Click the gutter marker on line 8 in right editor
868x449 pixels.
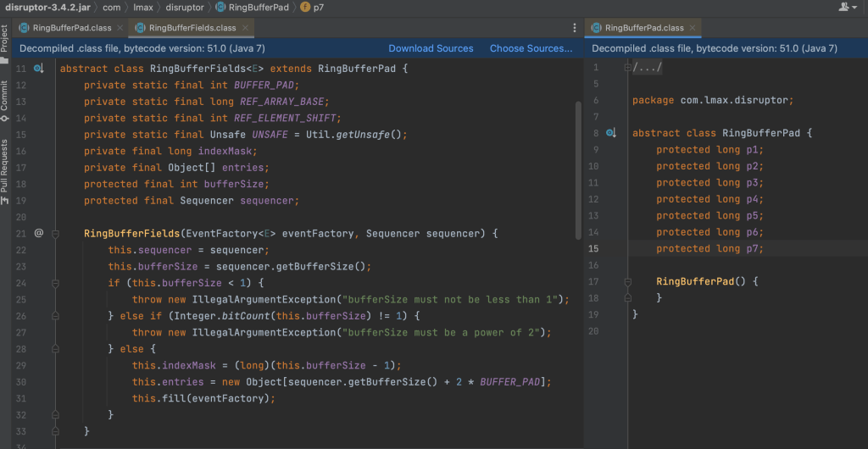[x=609, y=134]
